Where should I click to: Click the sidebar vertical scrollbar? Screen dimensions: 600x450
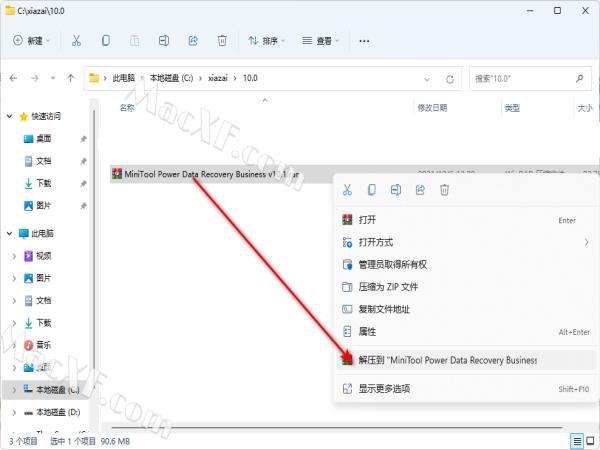point(94,249)
